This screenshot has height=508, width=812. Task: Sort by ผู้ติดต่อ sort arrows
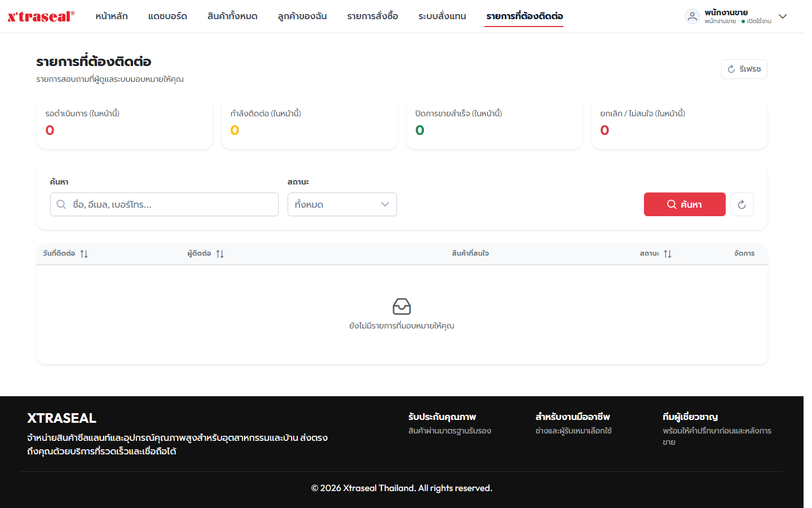click(220, 254)
